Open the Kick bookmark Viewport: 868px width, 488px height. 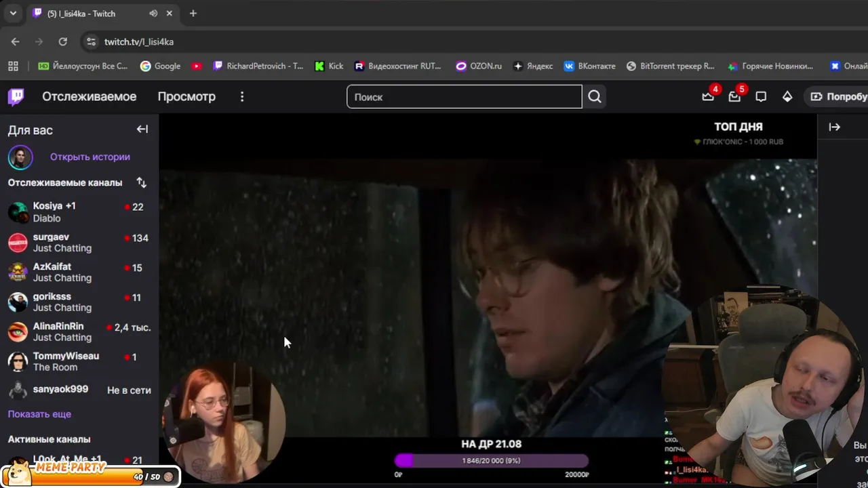coord(329,66)
